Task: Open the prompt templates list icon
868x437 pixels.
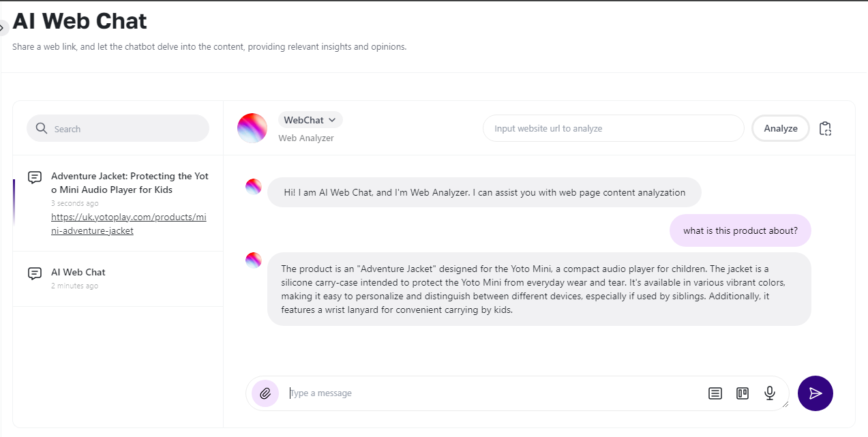Action: (x=715, y=393)
